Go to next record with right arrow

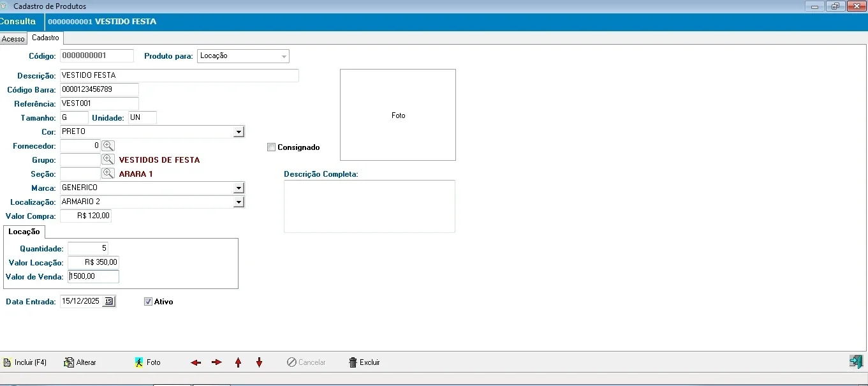[217, 362]
